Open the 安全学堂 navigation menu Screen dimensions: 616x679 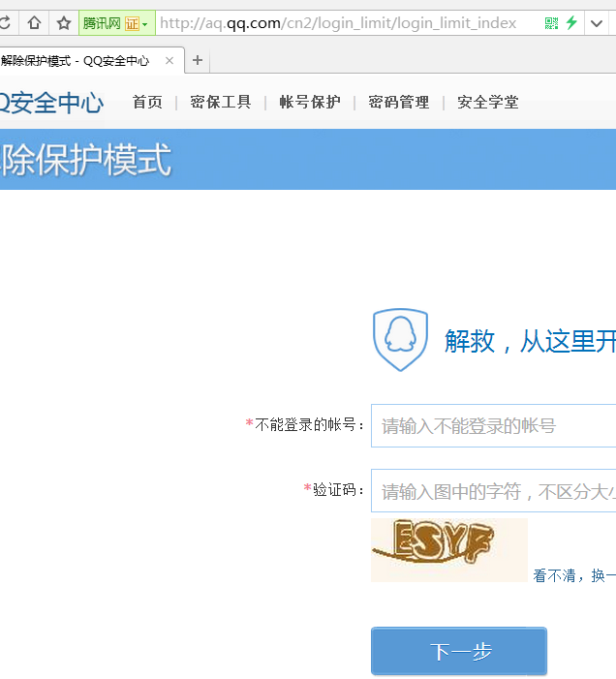(x=488, y=103)
